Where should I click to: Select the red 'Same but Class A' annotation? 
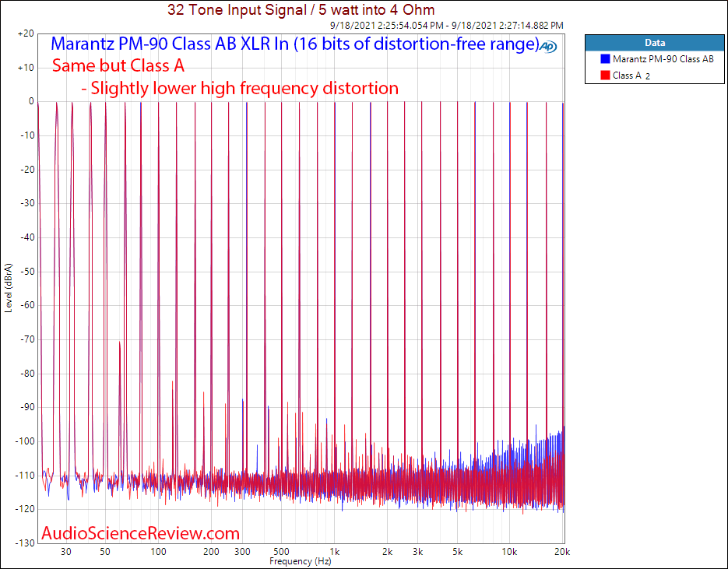[118, 65]
